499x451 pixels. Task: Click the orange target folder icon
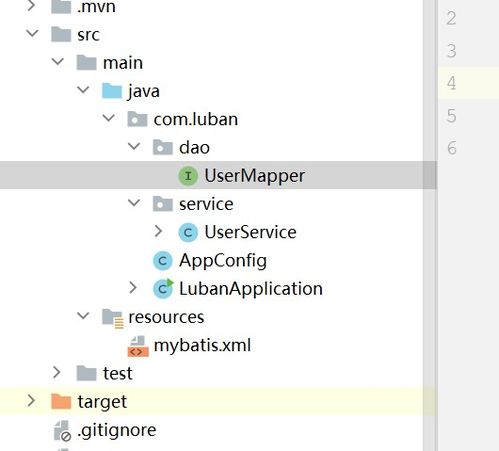click(x=61, y=401)
